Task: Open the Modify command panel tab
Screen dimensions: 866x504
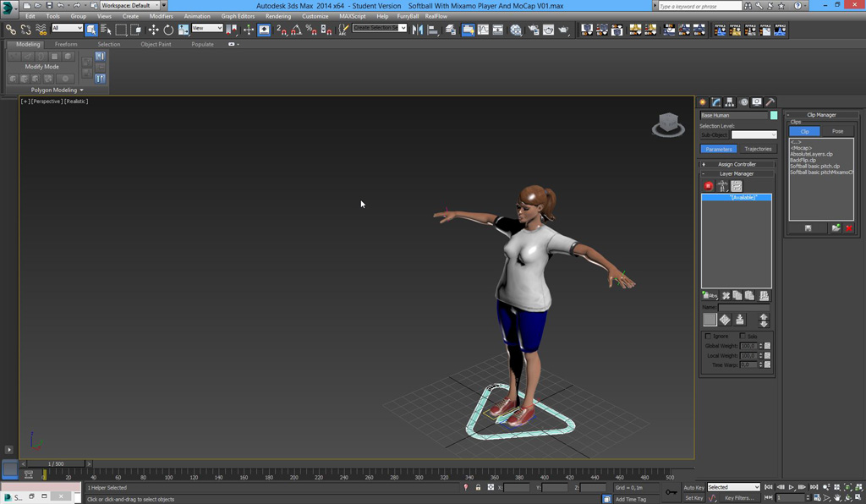Action: pyautogui.click(x=716, y=102)
